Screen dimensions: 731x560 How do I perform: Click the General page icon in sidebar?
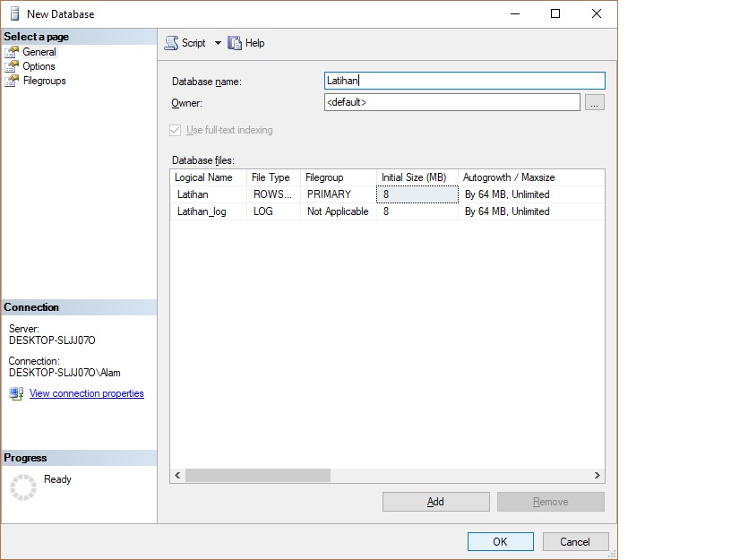[11, 52]
